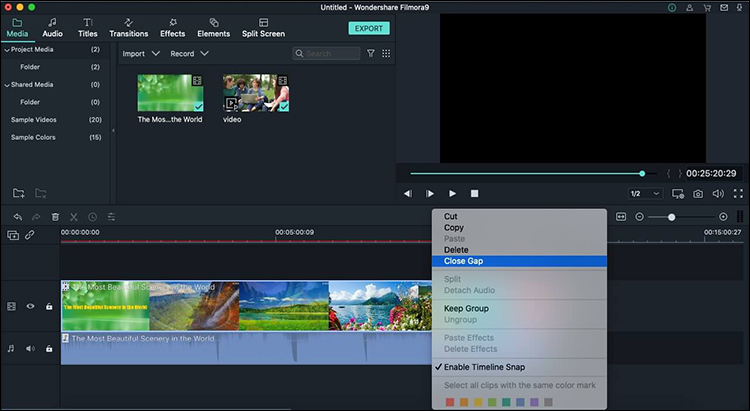Image resolution: width=750 pixels, height=411 pixels.
Task: Open the clip speed/duration icon
Action: (92, 217)
